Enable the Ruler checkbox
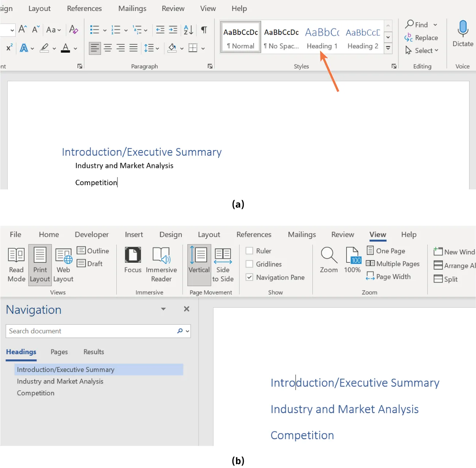This screenshot has width=476, height=468. coord(249,251)
